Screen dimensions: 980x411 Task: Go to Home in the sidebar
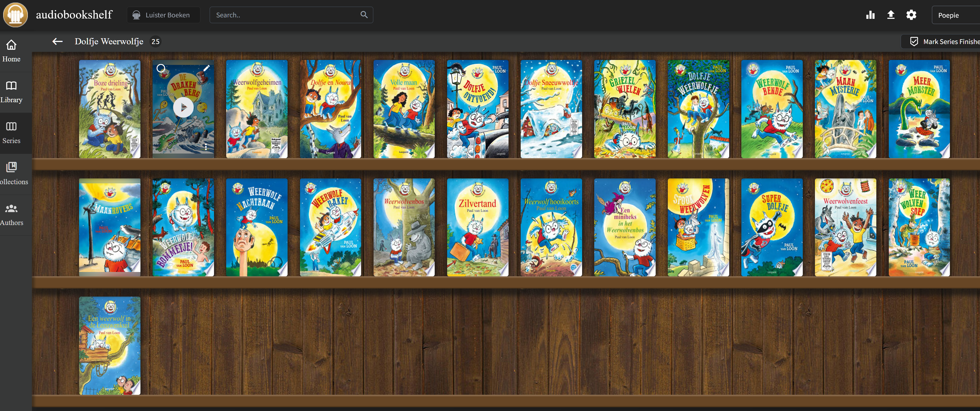[11, 51]
